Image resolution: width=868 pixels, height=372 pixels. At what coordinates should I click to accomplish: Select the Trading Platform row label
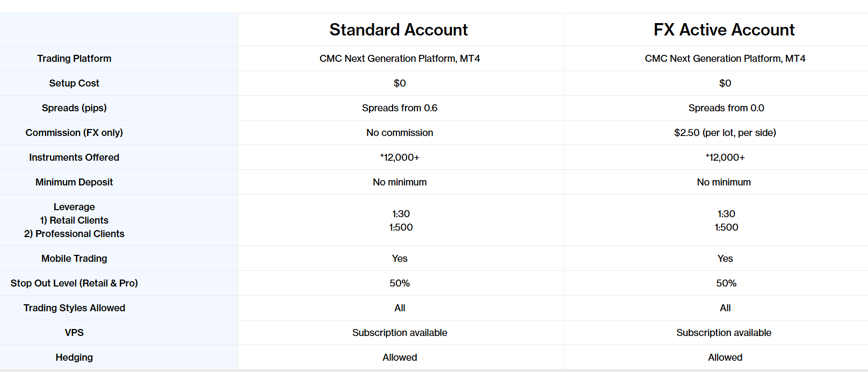(x=74, y=59)
